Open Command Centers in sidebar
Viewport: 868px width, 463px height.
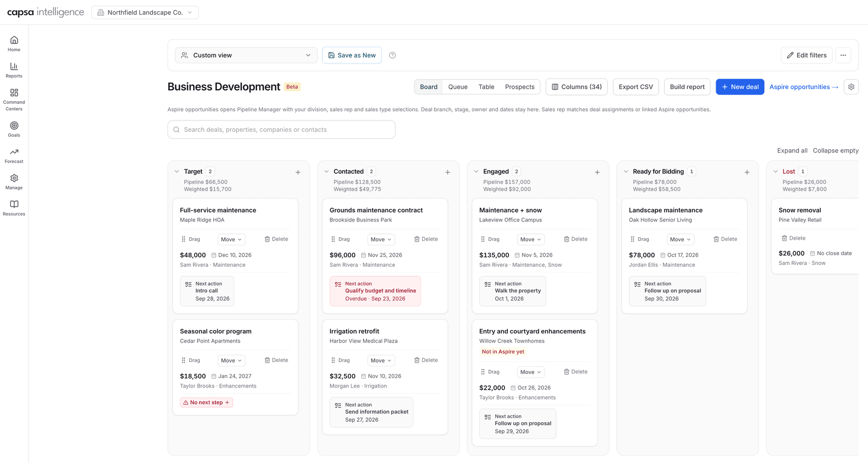[14, 99]
